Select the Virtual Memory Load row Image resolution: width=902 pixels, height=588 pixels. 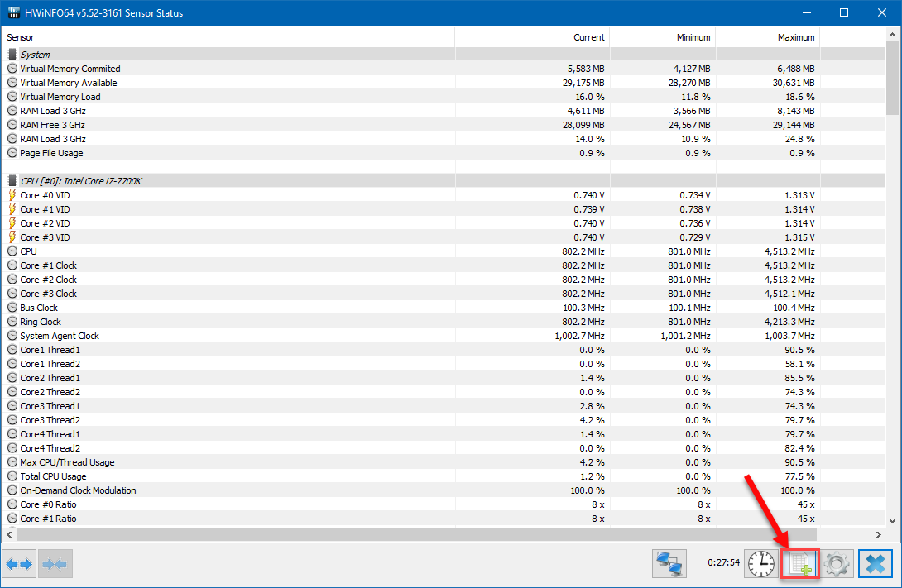[444, 97]
